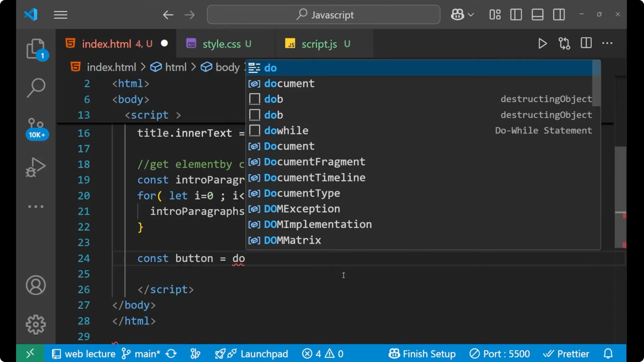Toggle the secondary sidebar visibility
The image size is (644, 362).
[x=559, y=14]
